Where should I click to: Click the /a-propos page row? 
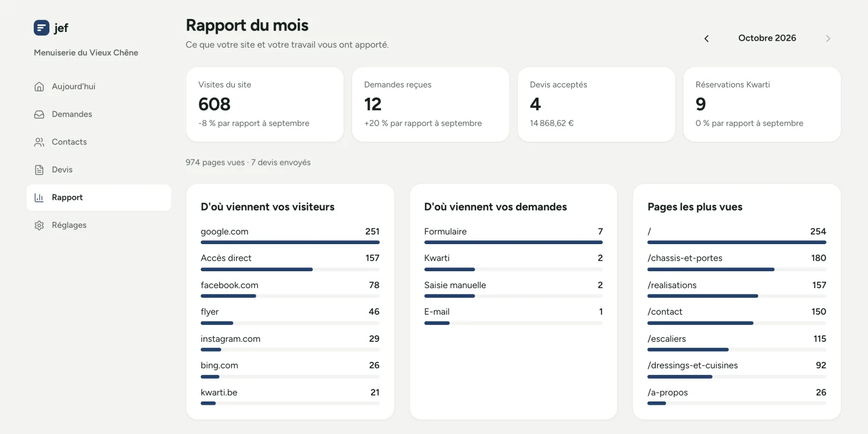[737, 396]
